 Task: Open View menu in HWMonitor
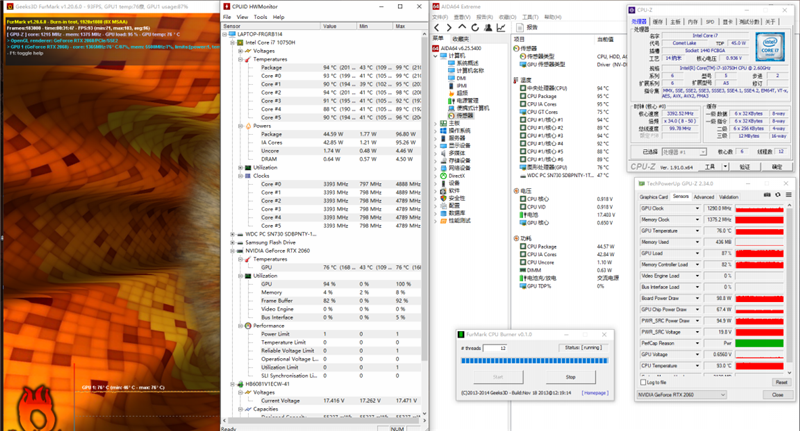[242, 17]
